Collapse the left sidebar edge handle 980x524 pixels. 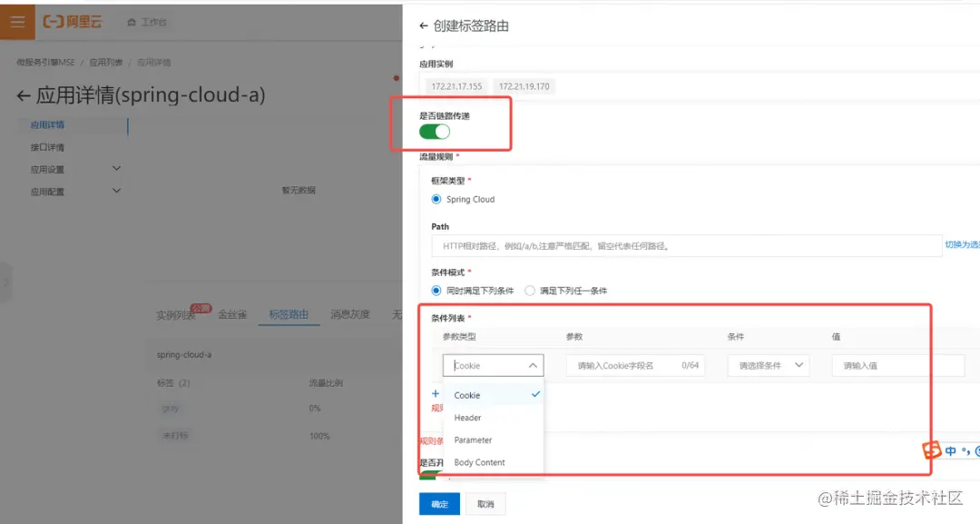click(x=5, y=282)
